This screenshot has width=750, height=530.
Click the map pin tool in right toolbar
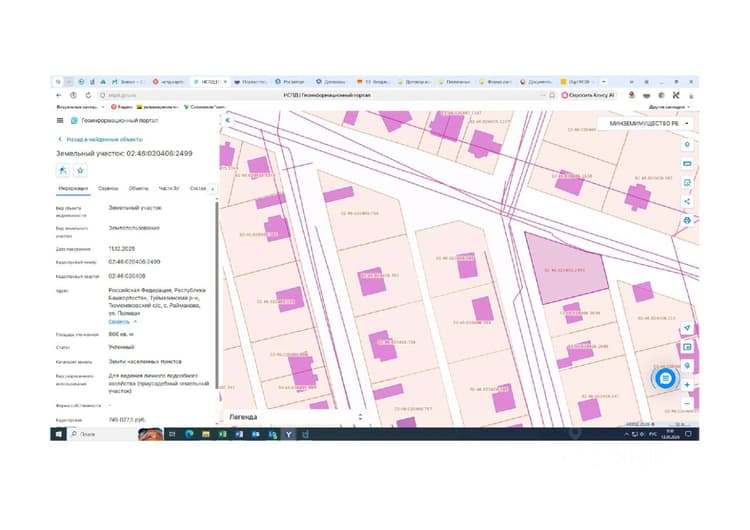pyautogui.click(x=687, y=144)
